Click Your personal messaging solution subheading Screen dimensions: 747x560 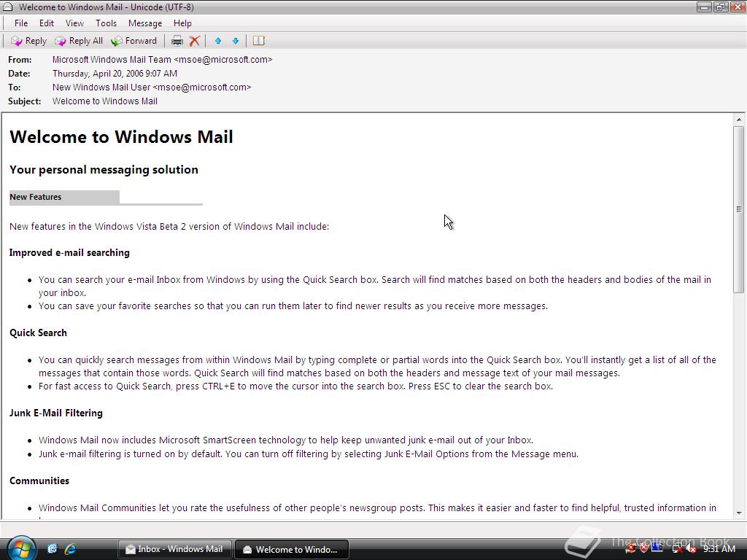tap(104, 169)
